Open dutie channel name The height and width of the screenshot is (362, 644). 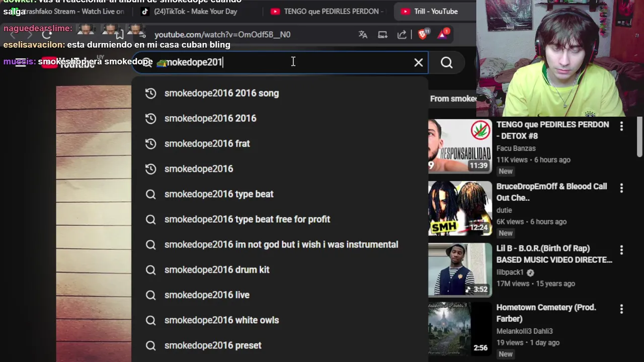504,210
